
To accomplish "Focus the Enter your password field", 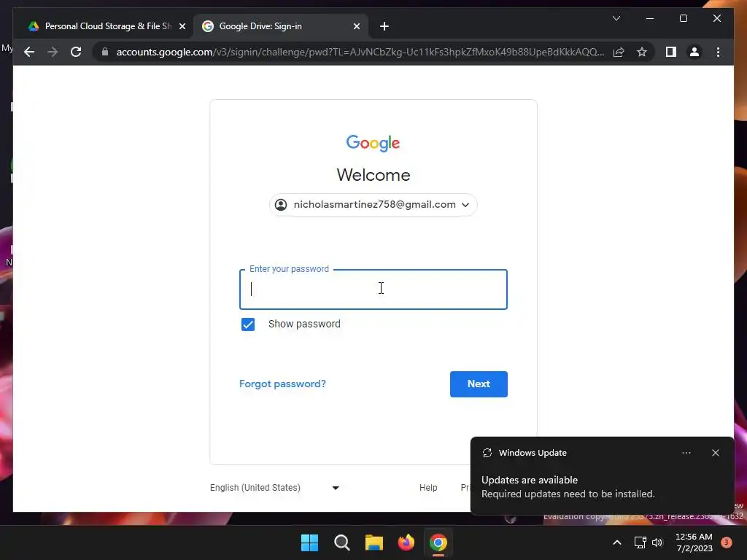I will [373, 289].
